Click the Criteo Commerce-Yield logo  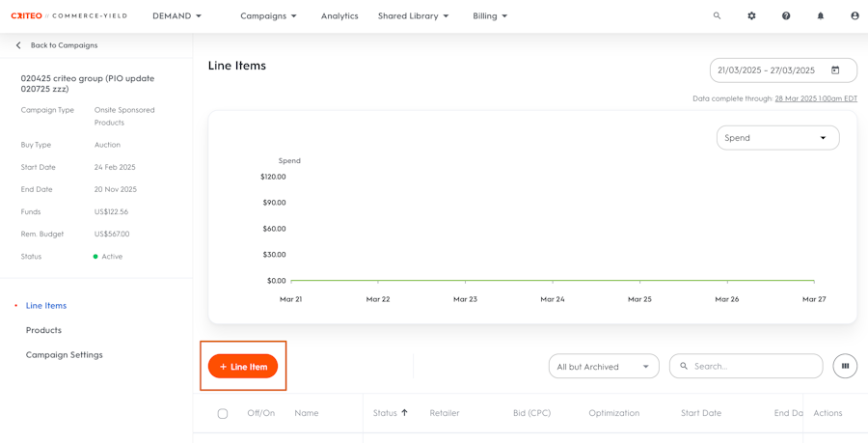(68, 16)
